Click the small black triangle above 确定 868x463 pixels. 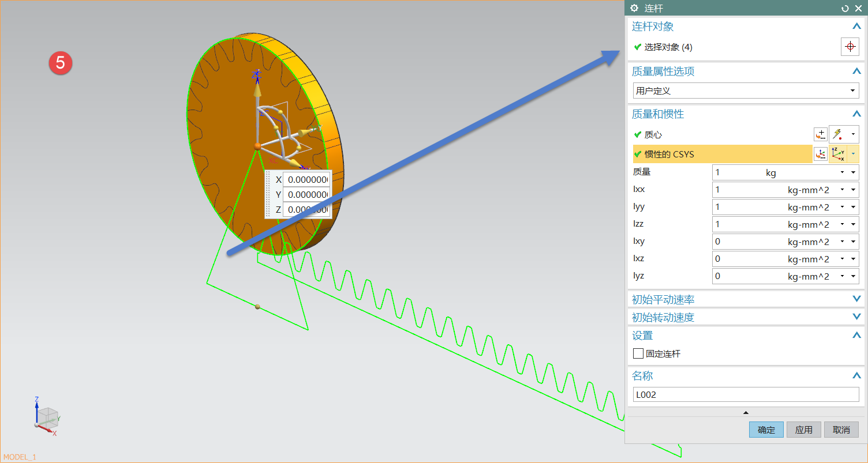click(746, 412)
